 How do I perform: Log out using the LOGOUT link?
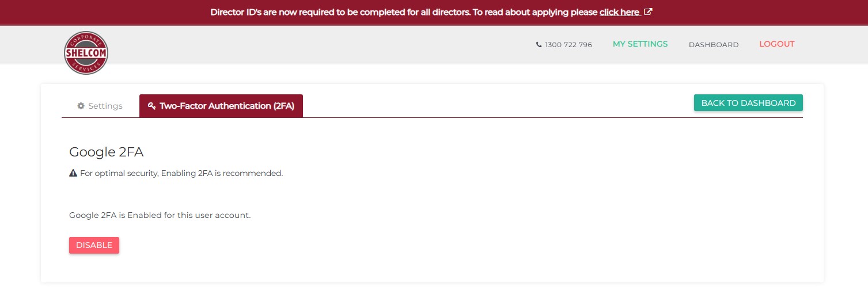pos(776,44)
